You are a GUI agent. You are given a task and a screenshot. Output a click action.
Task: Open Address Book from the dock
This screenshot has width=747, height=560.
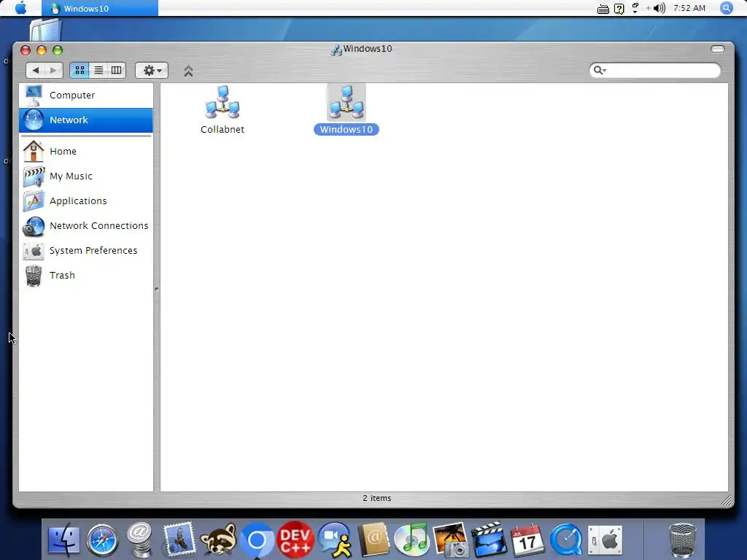[x=373, y=540]
